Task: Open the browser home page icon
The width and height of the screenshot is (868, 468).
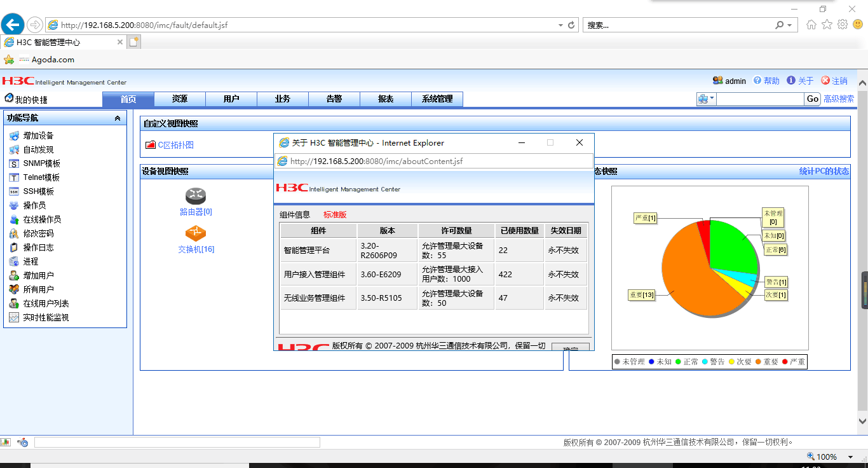Action: (811, 25)
